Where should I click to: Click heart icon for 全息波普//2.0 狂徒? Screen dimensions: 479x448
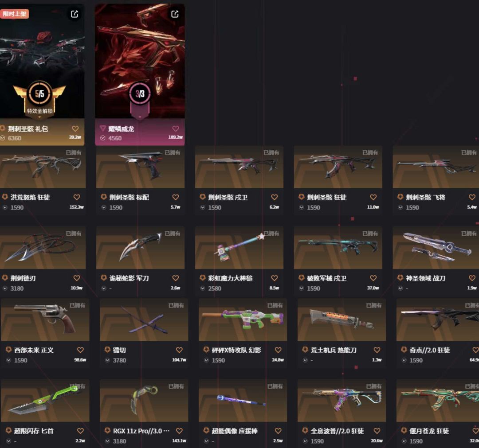coord(377,431)
